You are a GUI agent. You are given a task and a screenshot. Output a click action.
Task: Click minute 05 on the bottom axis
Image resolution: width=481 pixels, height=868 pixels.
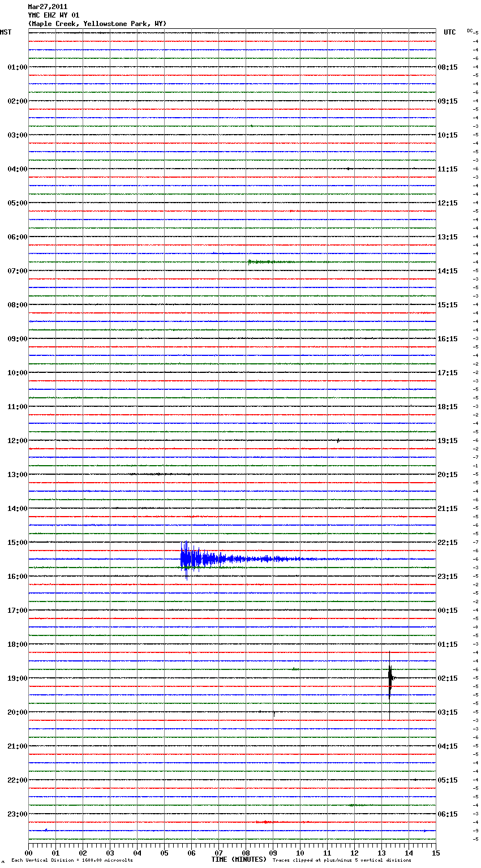point(164,853)
